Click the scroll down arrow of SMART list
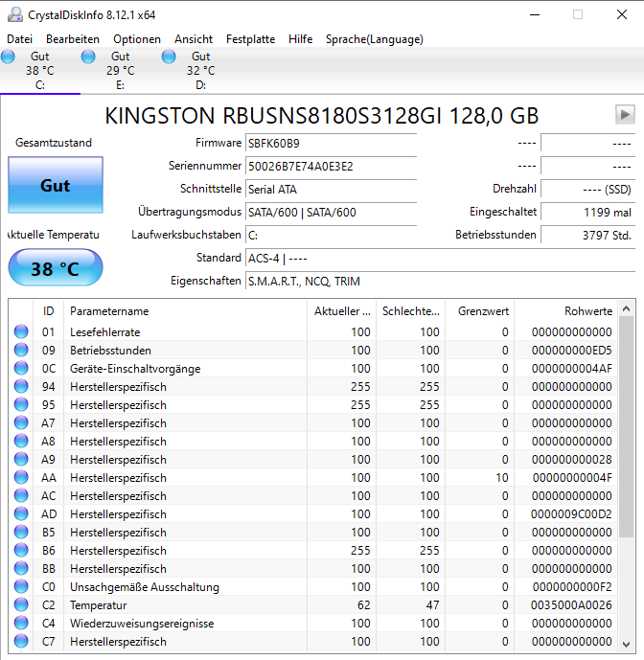Screen dimensions: 644x660 point(627,644)
